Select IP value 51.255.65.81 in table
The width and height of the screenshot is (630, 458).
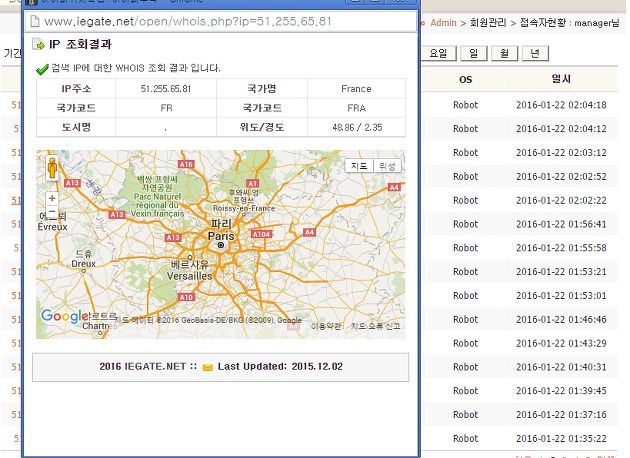166,88
